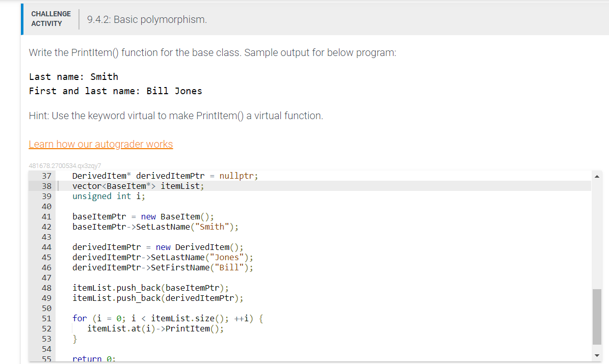Screen dimensions: 609x364
Task: Click line number 38 in the editor
Action: pos(46,186)
